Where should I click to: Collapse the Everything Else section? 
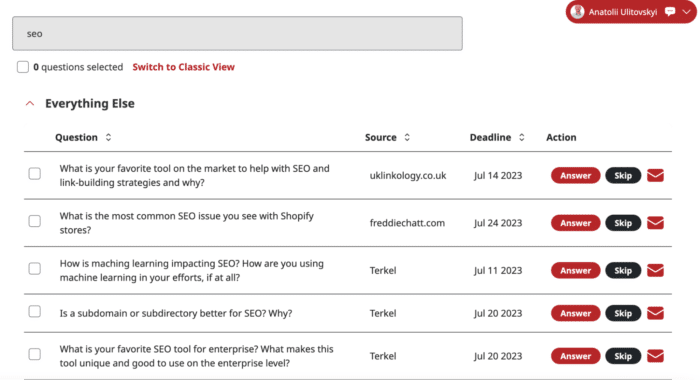[30, 104]
